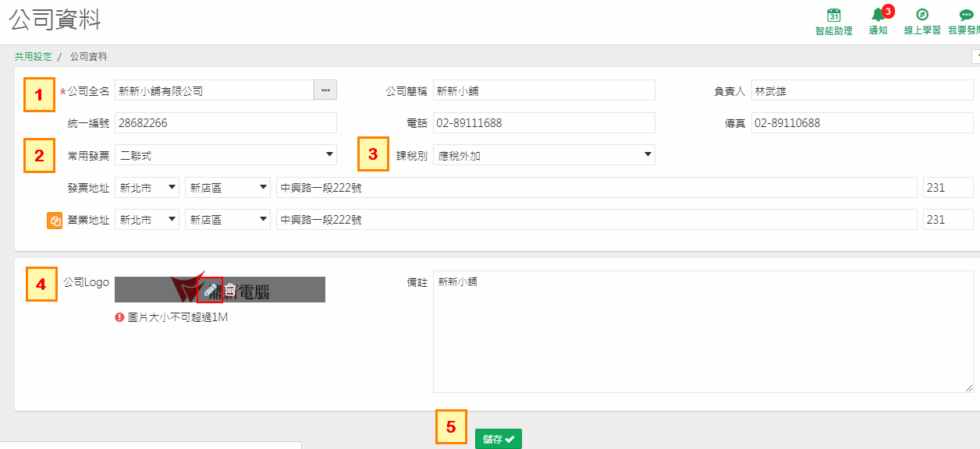The width and height of the screenshot is (980, 449).
Task: Click the 圖片大小不可超過1M warning text
Action: pyautogui.click(x=177, y=317)
